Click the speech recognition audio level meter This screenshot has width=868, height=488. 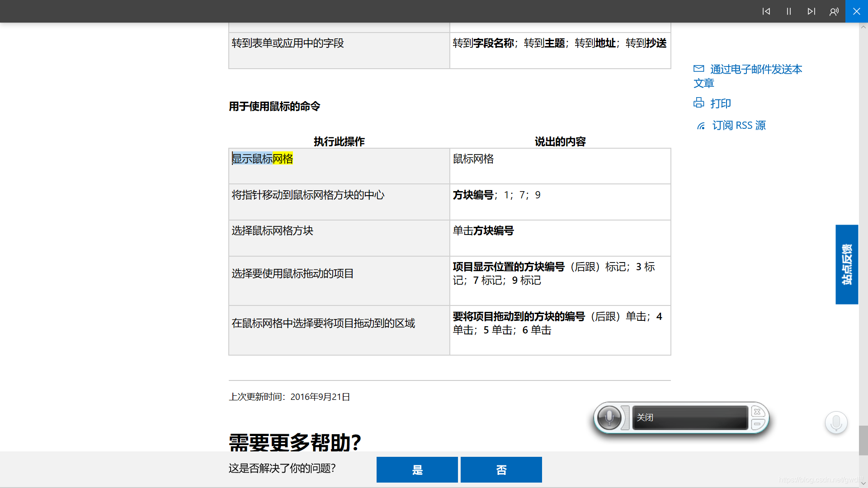pyautogui.click(x=625, y=418)
